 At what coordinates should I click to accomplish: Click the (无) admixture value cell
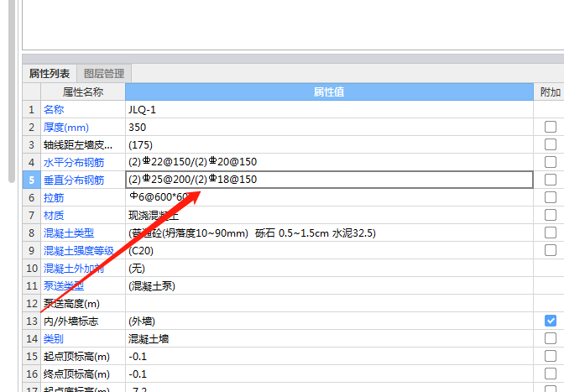pyautogui.click(x=329, y=268)
